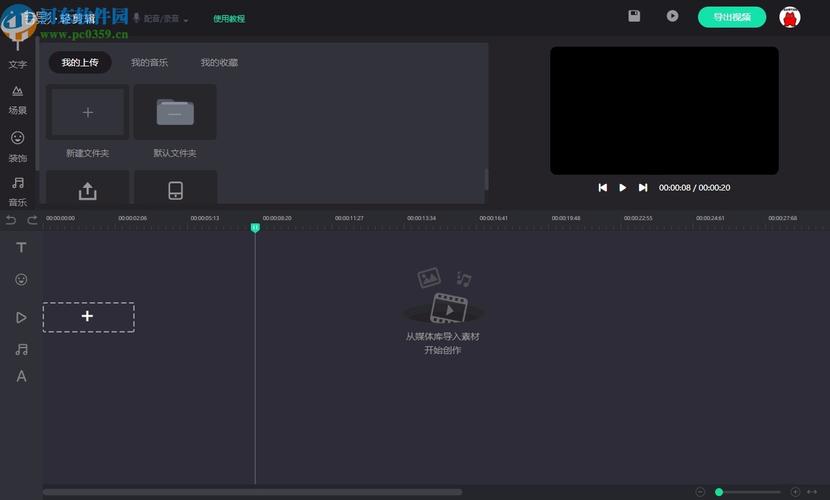Image resolution: width=830 pixels, height=500 pixels.
Task: Select the video track play icon
Action: 21,317
